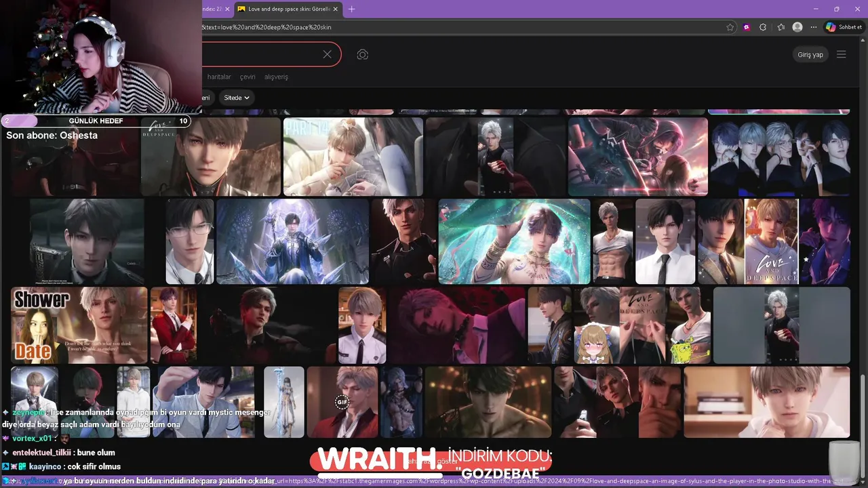Click the WRAITH sponsor banner
Image resolution: width=868 pixels, height=488 pixels.
(x=431, y=462)
